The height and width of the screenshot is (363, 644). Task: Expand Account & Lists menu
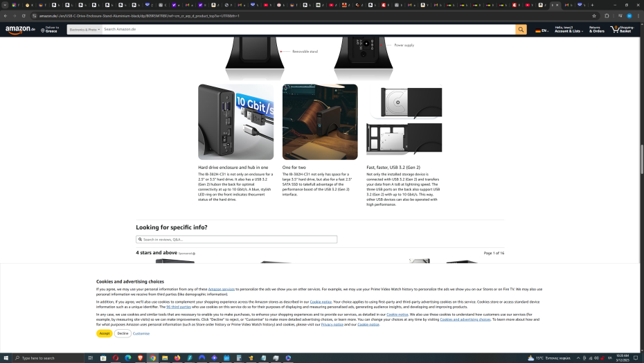[569, 30]
